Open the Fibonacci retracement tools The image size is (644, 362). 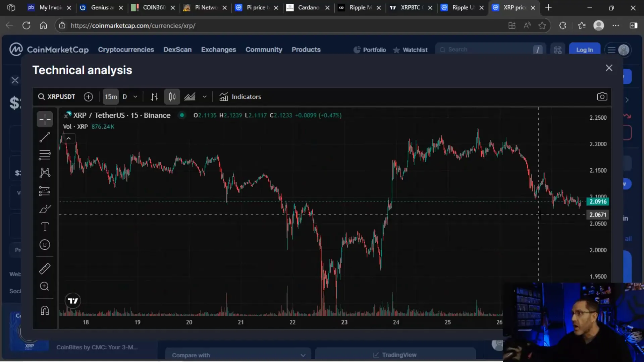45,155
